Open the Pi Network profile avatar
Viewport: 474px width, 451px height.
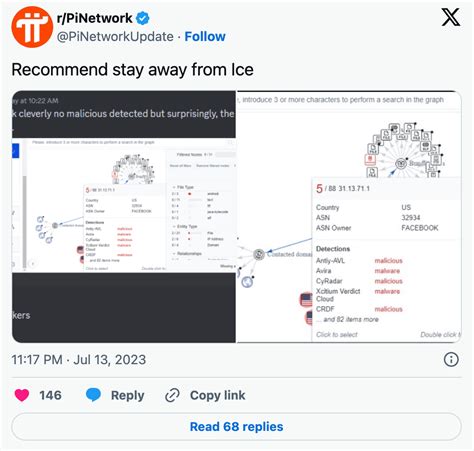[x=32, y=27]
